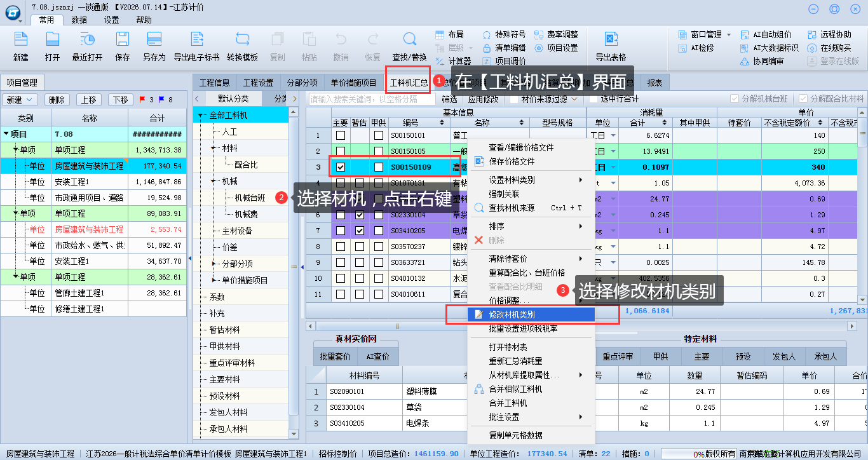The image size is (868, 460).
Task: Click the 删除 button in 项目管理
Action: (x=57, y=100)
